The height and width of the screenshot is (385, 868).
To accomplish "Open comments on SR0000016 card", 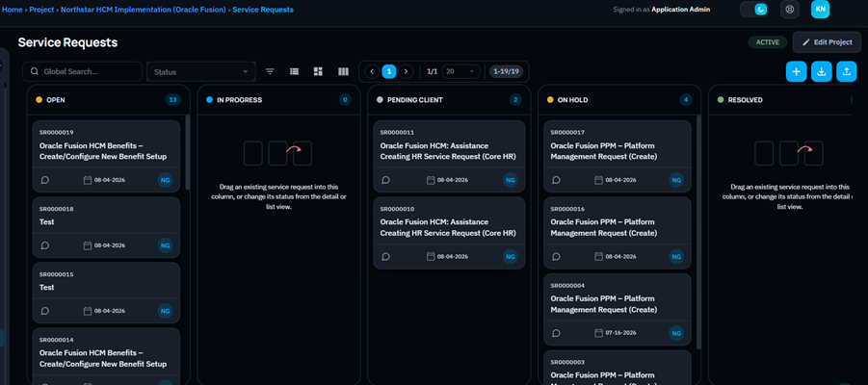I will click(556, 256).
